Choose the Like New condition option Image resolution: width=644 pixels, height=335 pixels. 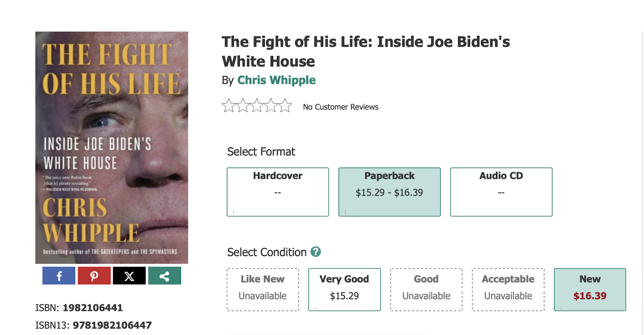coord(262,289)
